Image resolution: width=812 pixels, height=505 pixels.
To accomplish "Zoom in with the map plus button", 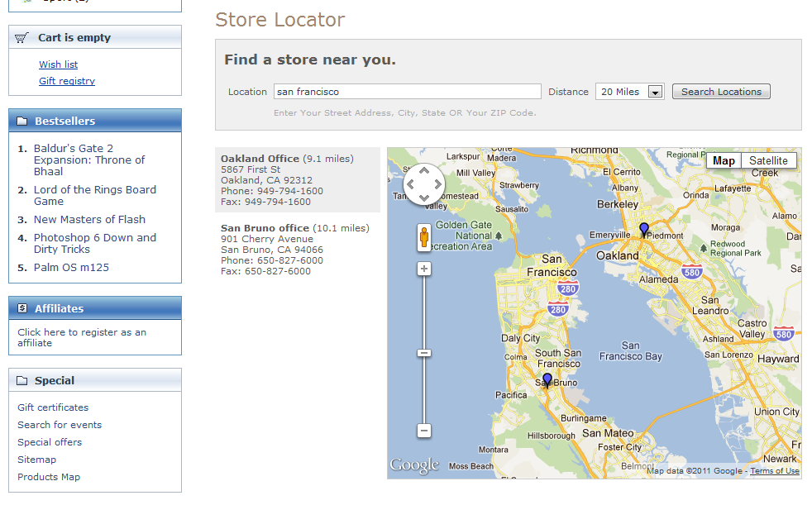I will [424, 269].
